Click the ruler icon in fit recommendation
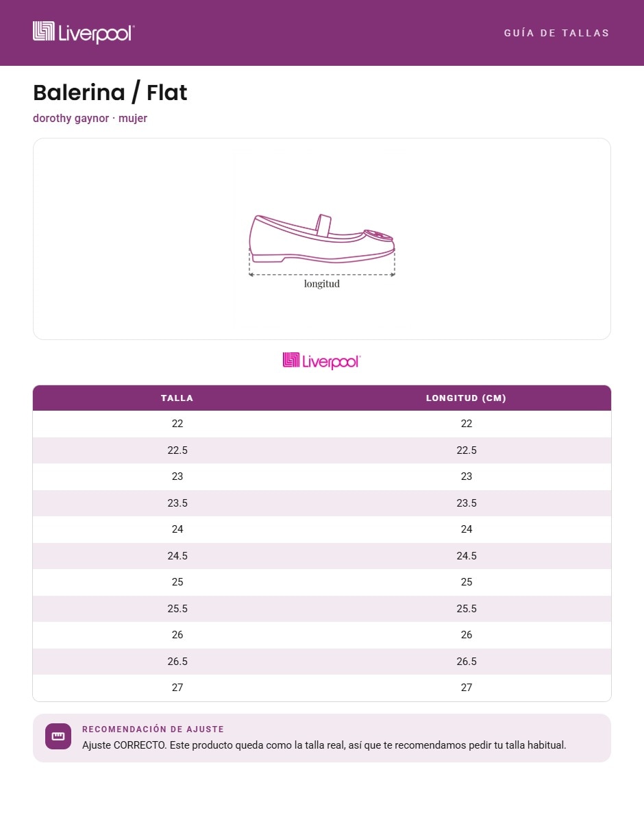 click(x=58, y=736)
